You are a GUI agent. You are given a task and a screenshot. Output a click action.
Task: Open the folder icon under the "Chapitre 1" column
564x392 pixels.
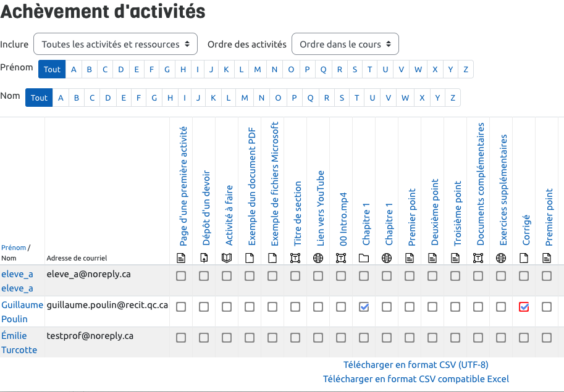(x=364, y=258)
